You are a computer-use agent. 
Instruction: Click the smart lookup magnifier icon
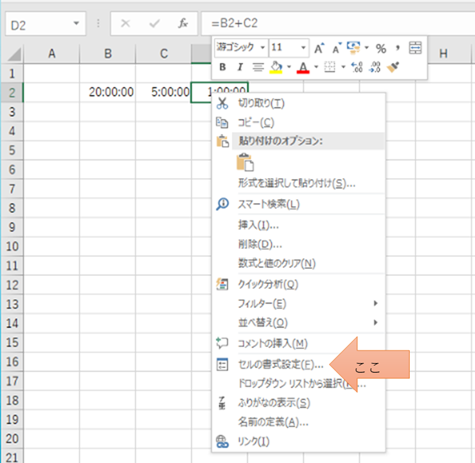coord(222,204)
